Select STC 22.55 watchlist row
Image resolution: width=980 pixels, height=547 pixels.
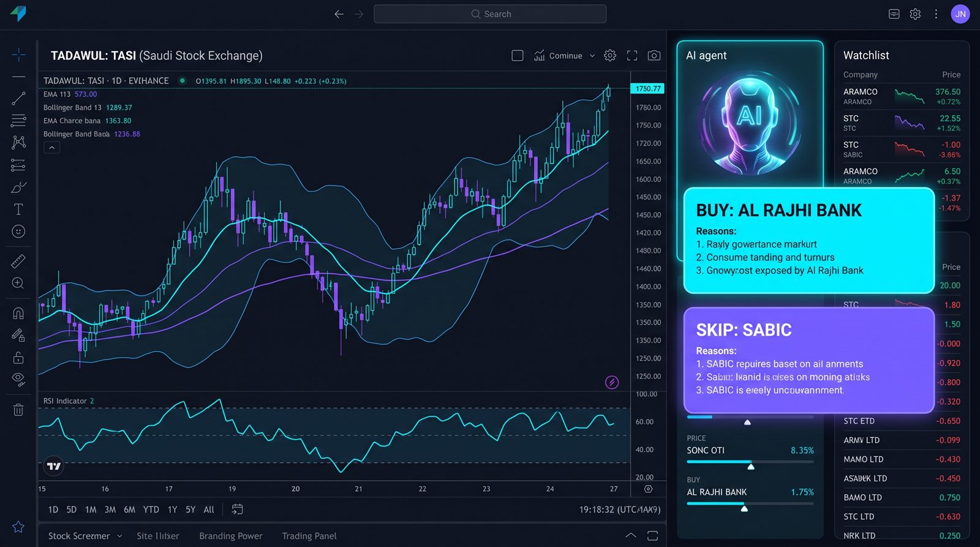pos(902,123)
